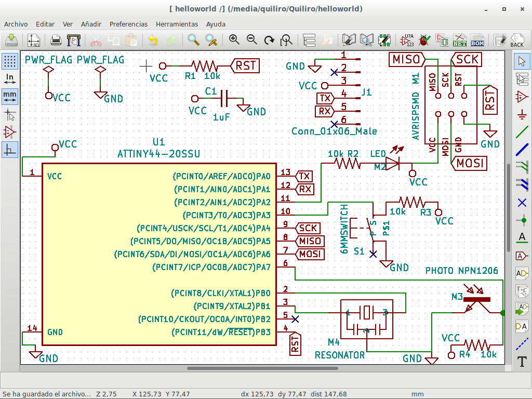
Task: Generate bill of materials with BOM icon
Action: pyautogui.click(x=477, y=40)
